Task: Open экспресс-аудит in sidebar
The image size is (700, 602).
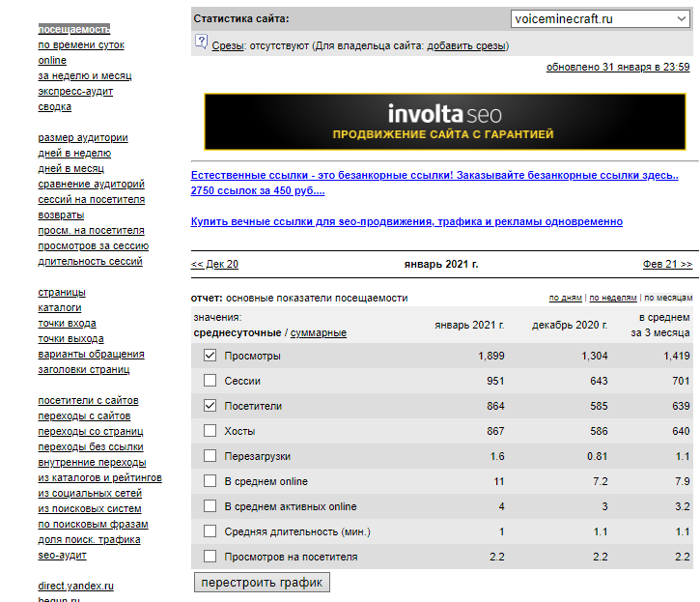Action: [x=75, y=91]
